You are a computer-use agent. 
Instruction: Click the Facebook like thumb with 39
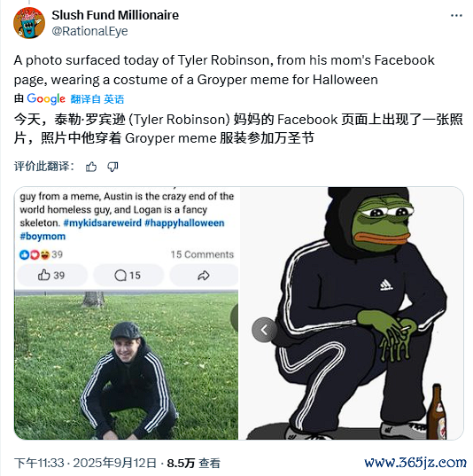[x=52, y=276]
